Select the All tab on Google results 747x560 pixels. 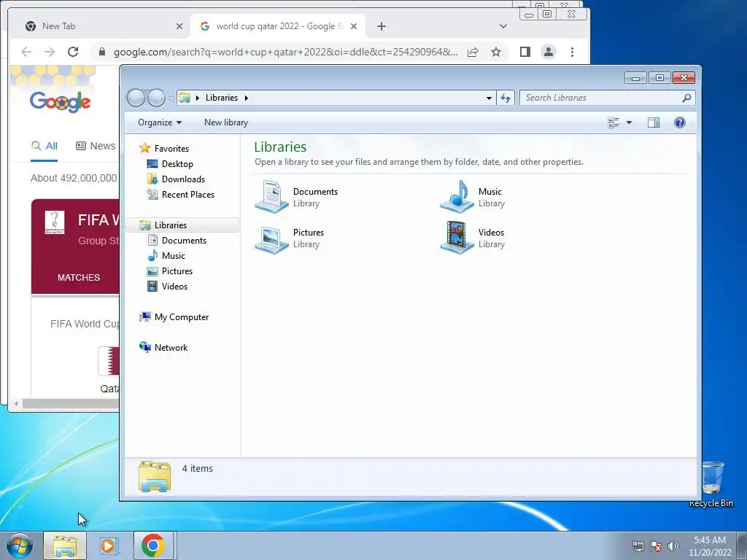tap(44, 146)
